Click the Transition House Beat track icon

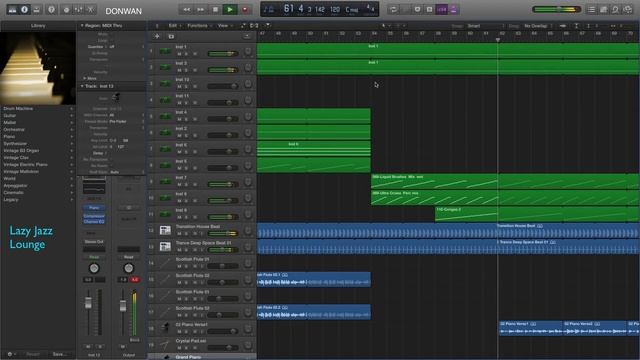[165, 230]
